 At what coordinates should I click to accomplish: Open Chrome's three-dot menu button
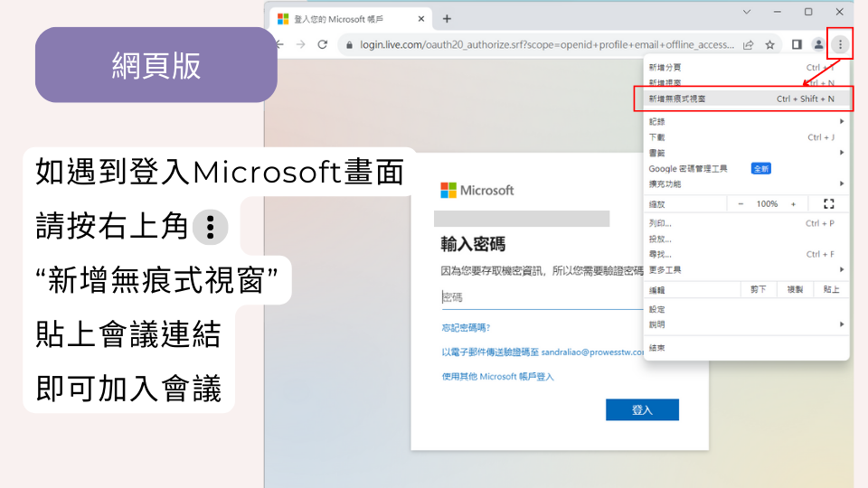[x=840, y=45]
